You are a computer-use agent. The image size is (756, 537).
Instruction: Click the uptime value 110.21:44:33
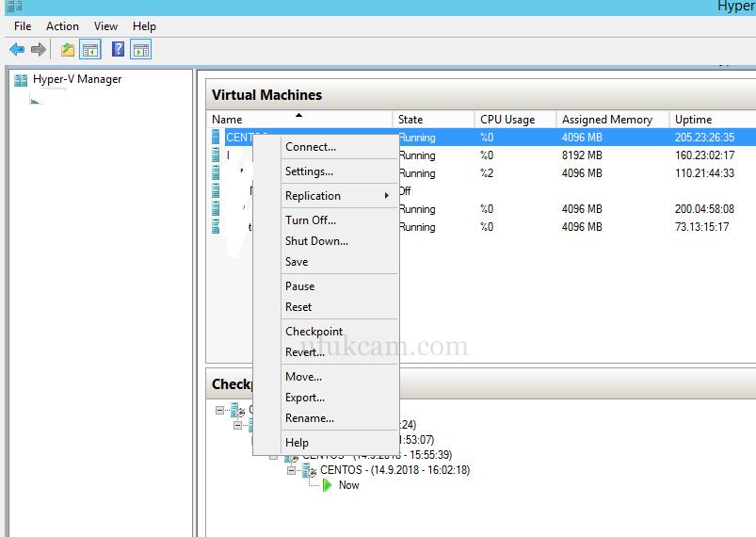tap(704, 172)
